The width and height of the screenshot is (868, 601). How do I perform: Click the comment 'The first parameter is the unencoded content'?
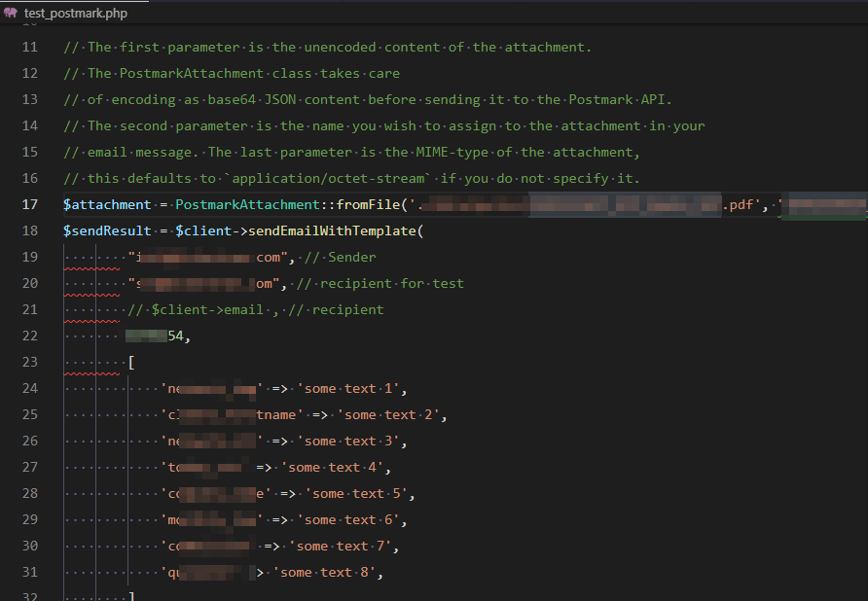(328, 47)
